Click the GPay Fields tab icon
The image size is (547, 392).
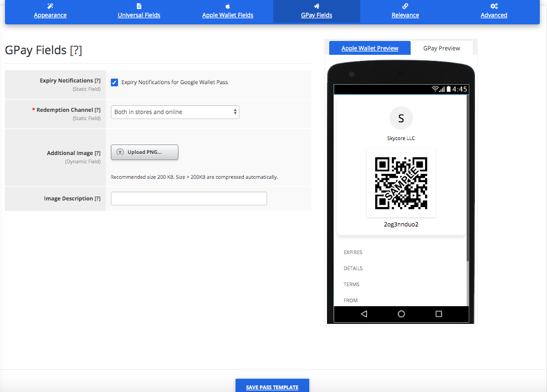coord(316,6)
